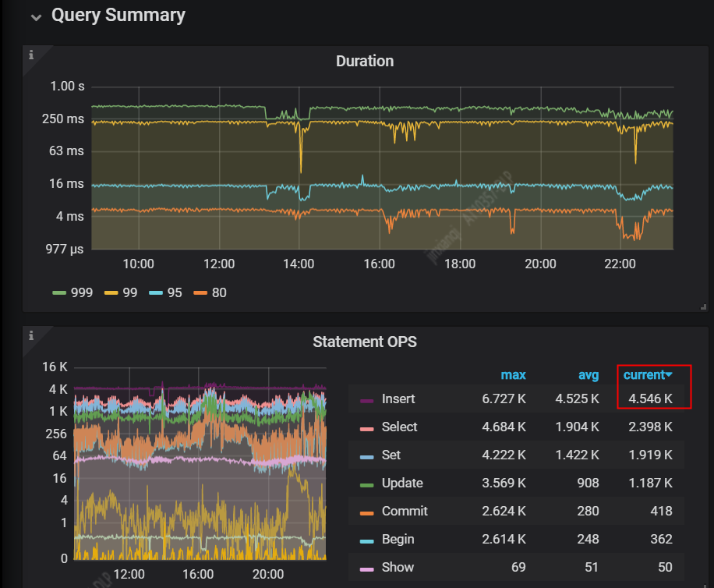Open Statement OPS panel info icon

pyautogui.click(x=31, y=335)
